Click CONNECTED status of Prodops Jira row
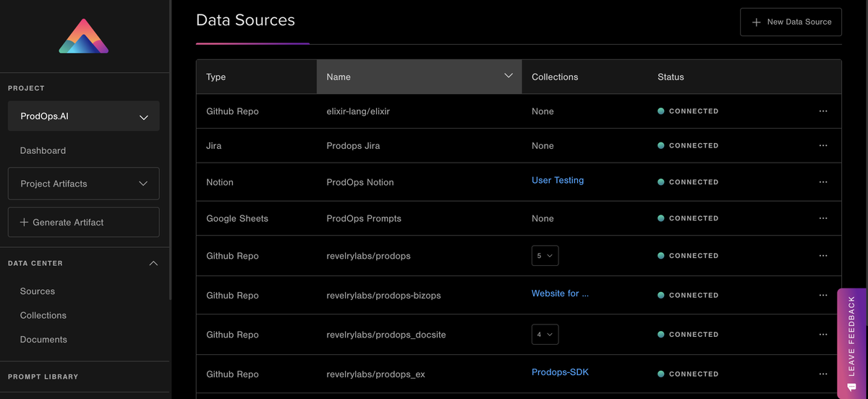Screen dimensions: 868x399 [x=688, y=145]
